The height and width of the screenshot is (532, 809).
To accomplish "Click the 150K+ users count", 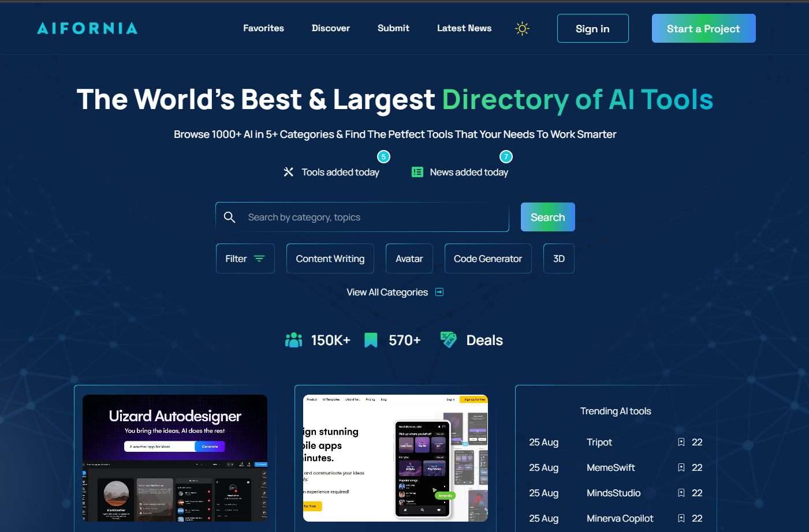I will 331,340.
